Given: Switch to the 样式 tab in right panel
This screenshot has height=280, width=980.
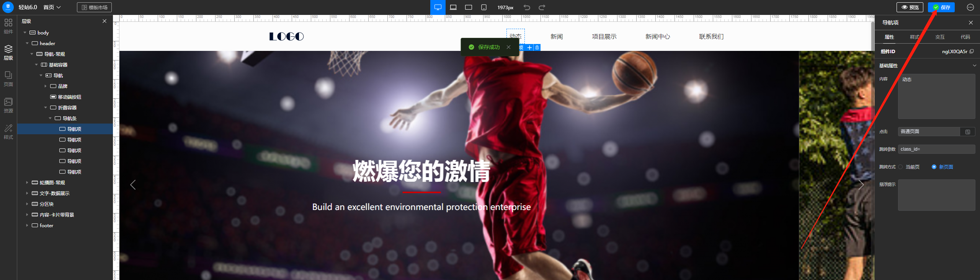Looking at the screenshot, I should click(915, 37).
